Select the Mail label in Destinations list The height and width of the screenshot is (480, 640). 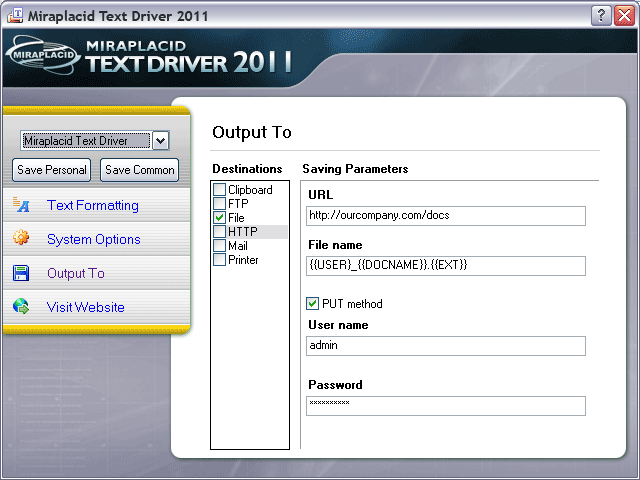[238, 246]
